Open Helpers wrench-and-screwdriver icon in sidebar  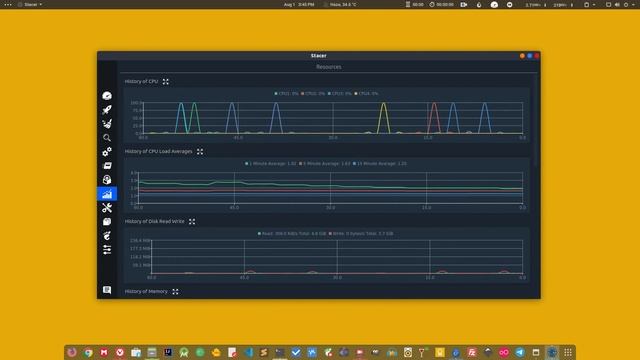pos(107,208)
